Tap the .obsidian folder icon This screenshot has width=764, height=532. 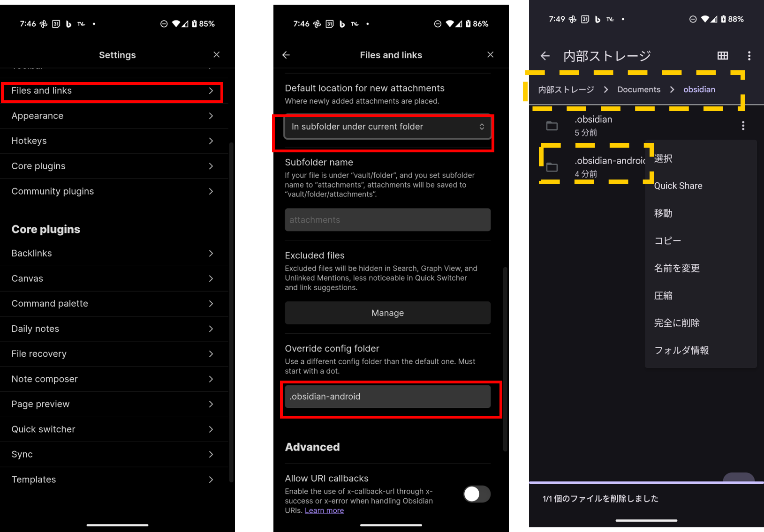(x=552, y=126)
